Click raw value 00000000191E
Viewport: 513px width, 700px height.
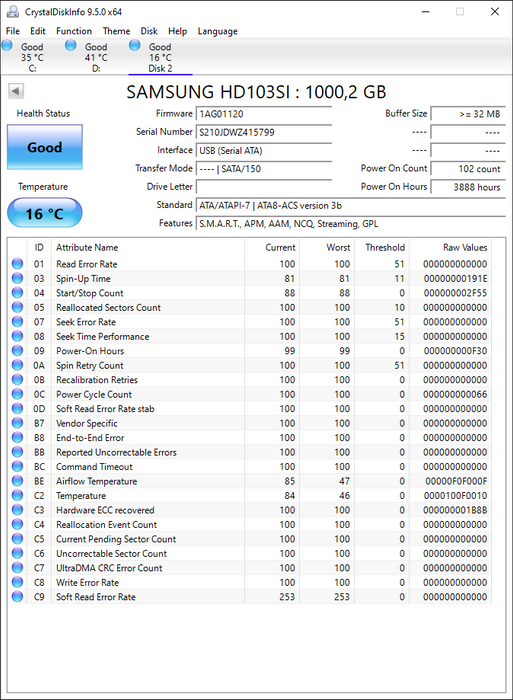[455, 279]
